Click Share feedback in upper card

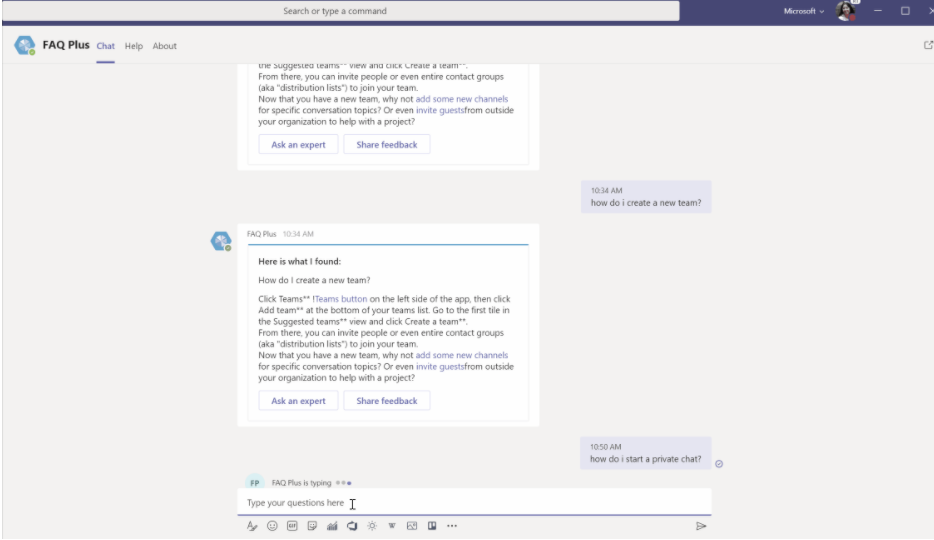pyautogui.click(x=387, y=145)
